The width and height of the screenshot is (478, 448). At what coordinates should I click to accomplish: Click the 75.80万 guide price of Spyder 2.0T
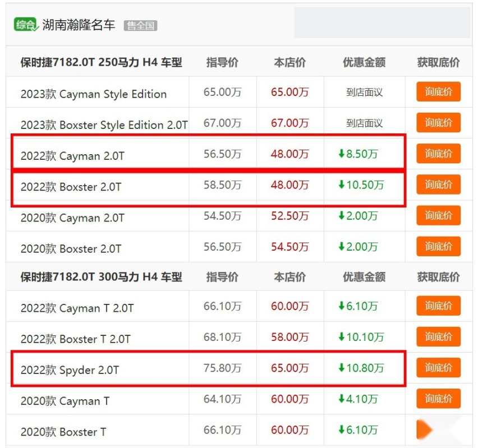[x=223, y=368]
